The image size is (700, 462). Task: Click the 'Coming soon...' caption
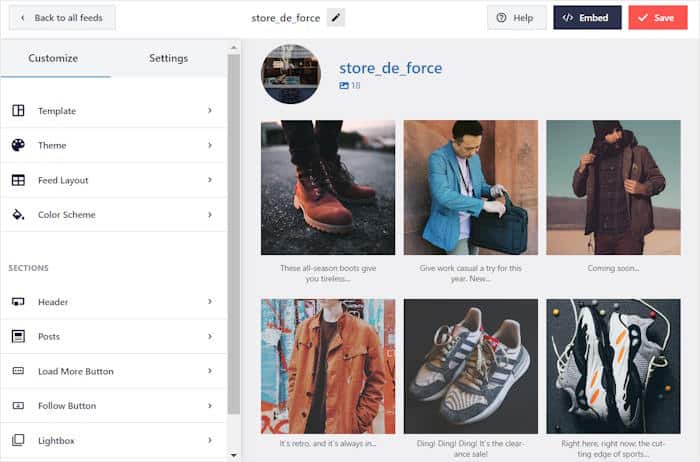613,268
